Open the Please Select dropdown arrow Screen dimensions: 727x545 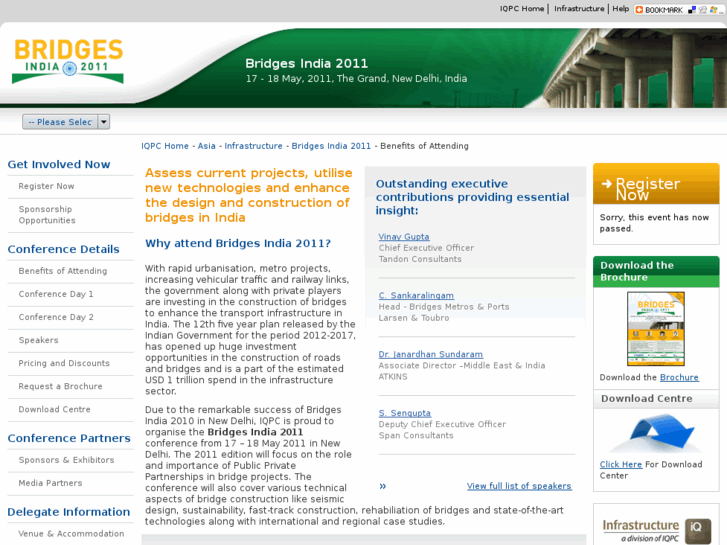(x=104, y=122)
